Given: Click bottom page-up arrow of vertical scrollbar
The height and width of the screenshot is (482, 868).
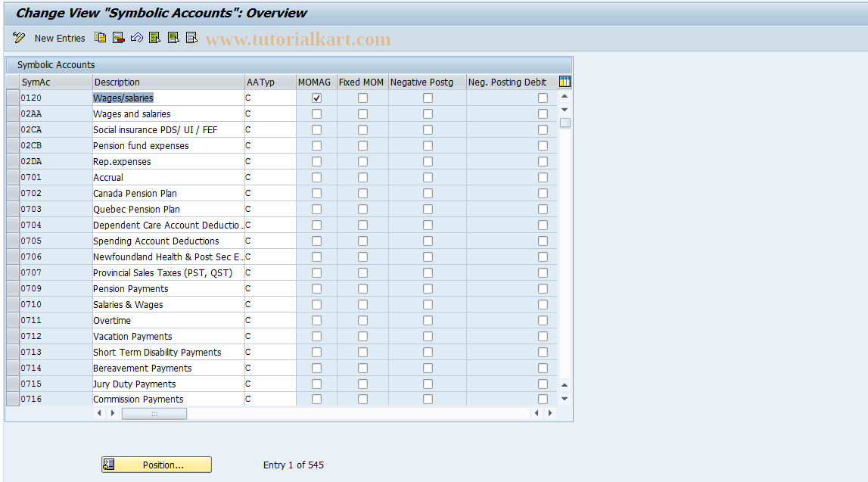Looking at the screenshot, I should pyautogui.click(x=565, y=385).
